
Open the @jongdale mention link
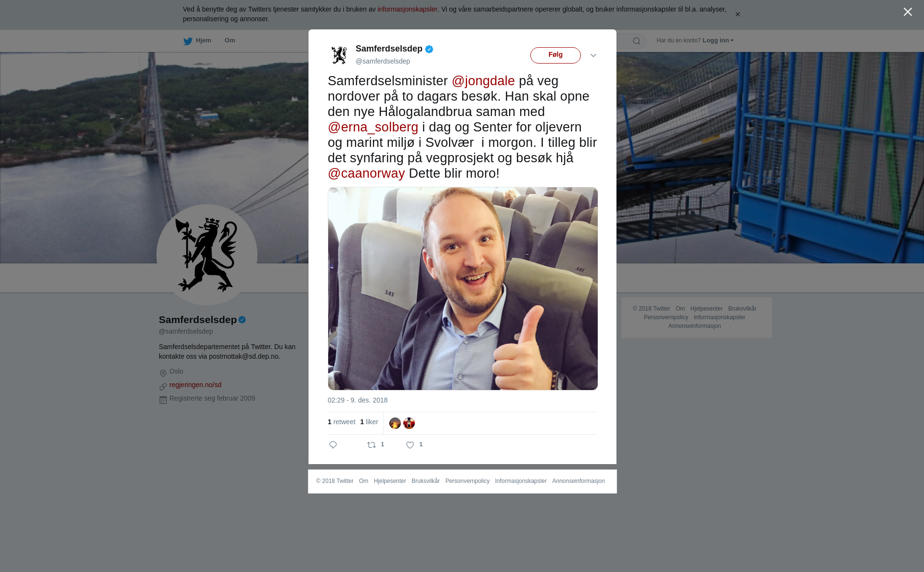click(x=483, y=81)
